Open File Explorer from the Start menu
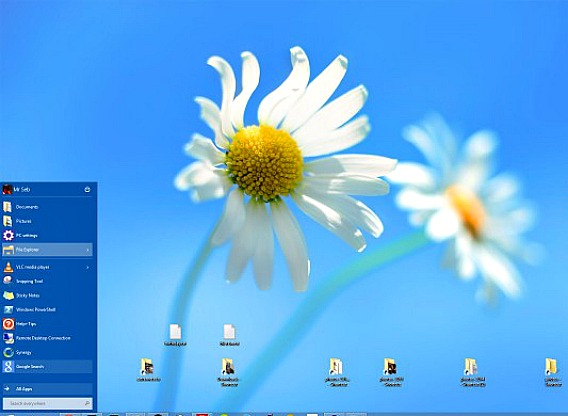The width and height of the screenshot is (568, 416). (x=47, y=250)
